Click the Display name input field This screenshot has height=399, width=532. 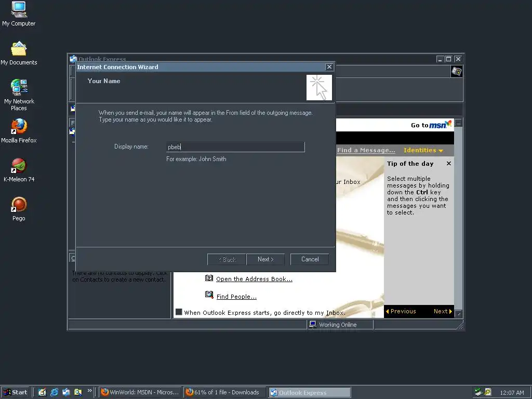[235, 147]
